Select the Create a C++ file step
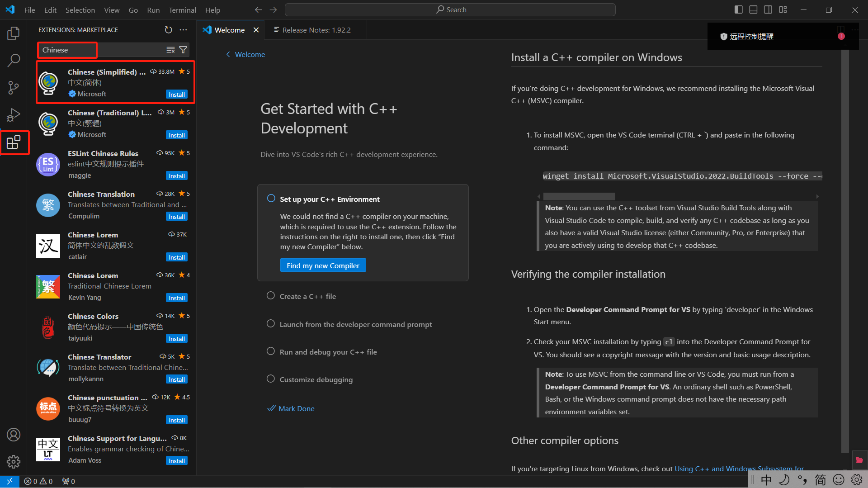 click(x=307, y=296)
